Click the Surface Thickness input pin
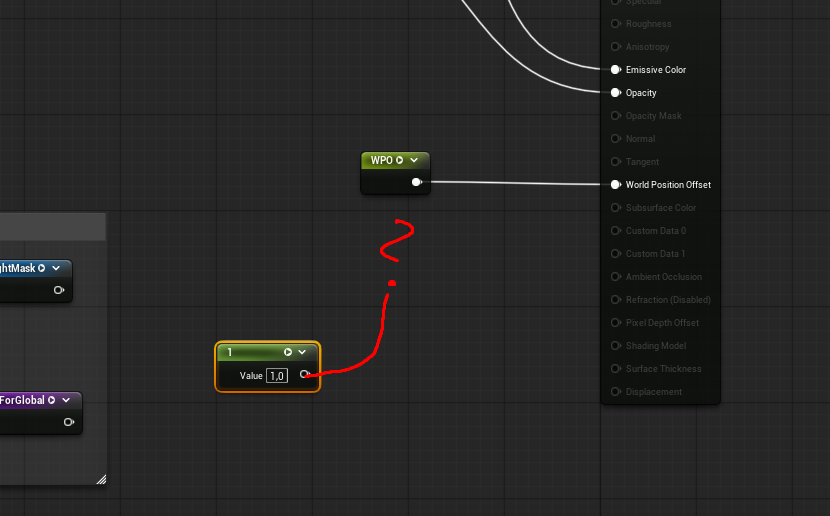830x516 pixels. 616,369
